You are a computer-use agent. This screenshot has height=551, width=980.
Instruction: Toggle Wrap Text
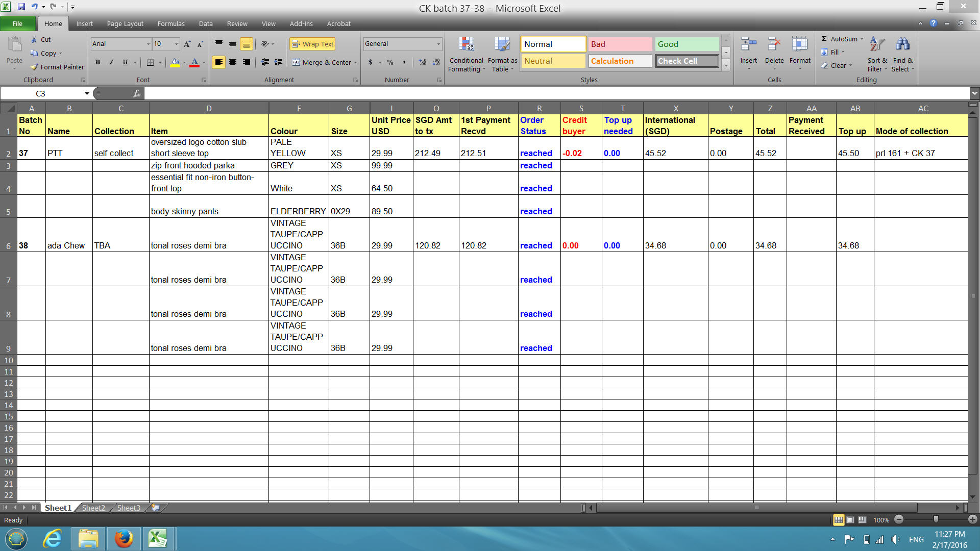pyautogui.click(x=312, y=44)
